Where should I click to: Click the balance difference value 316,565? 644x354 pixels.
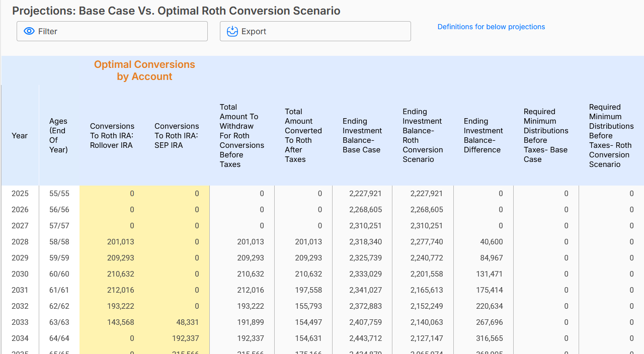point(489,338)
